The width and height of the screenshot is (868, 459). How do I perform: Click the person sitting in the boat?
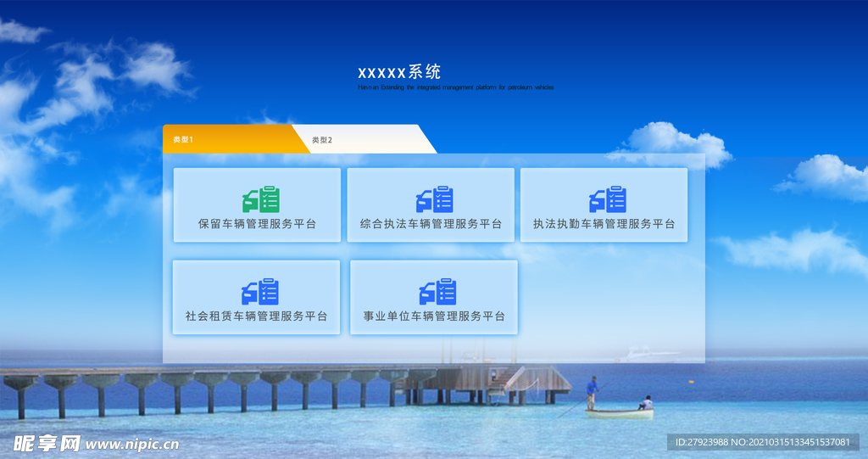pos(646,403)
